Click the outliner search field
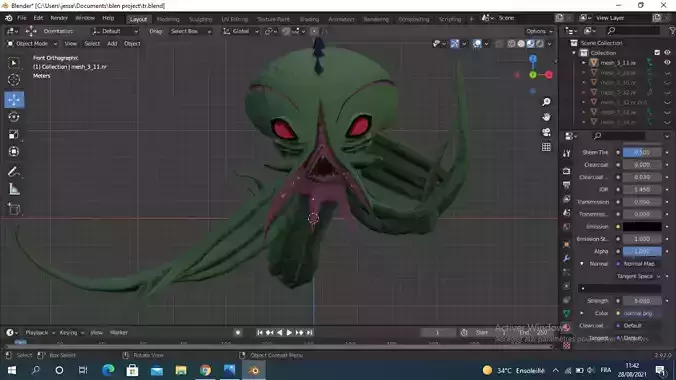The width and height of the screenshot is (676, 380). click(633, 31)
